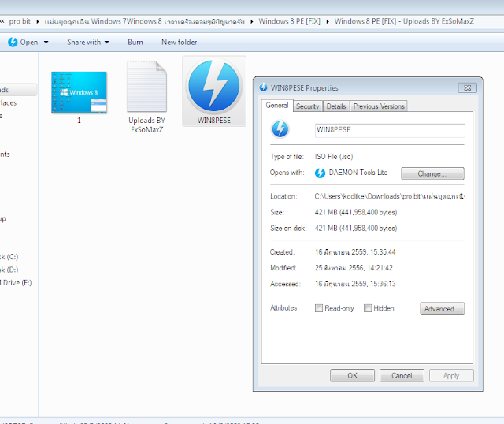Switch to the Security tab
504x424 pixels.
(x=308, y=106)
